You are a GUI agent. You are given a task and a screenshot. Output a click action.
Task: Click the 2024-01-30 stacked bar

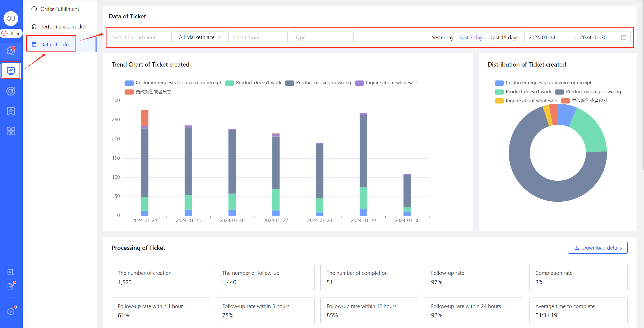[x=407, y=195]
